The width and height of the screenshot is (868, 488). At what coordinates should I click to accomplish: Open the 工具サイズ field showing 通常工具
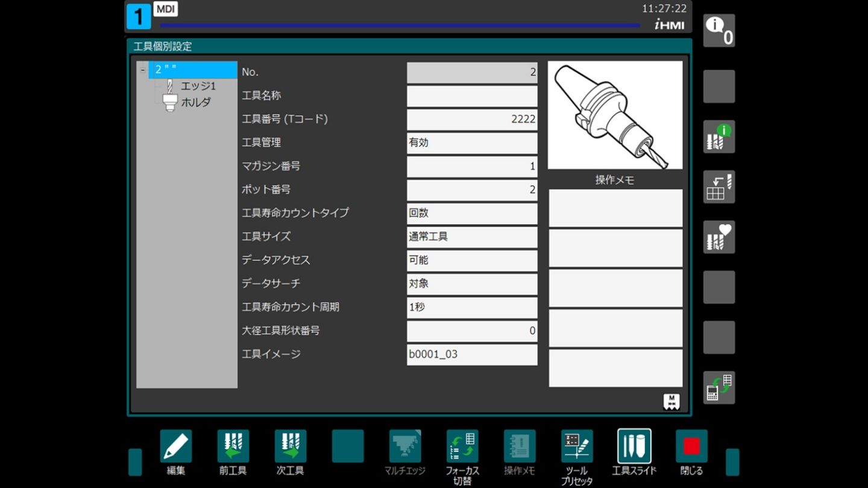pos(471,237)
